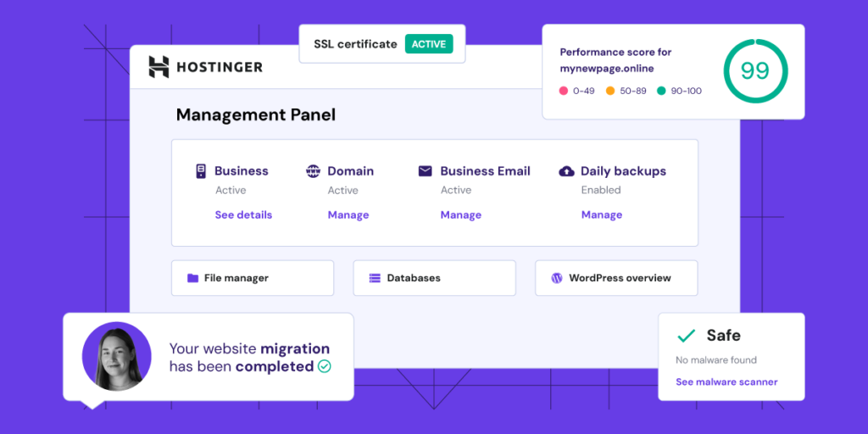Click the green ACTIVE SSL badge
Viewport: 868px width, 434px height.
[429, 44]
